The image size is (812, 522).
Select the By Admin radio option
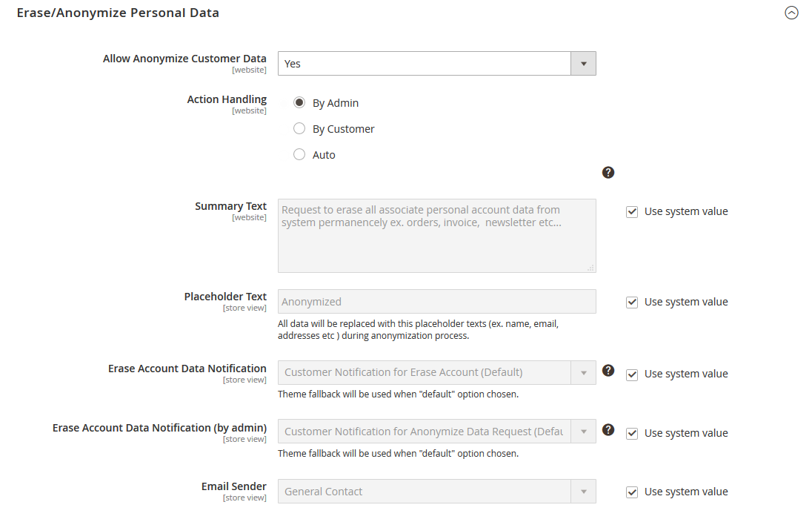[299, 103]
